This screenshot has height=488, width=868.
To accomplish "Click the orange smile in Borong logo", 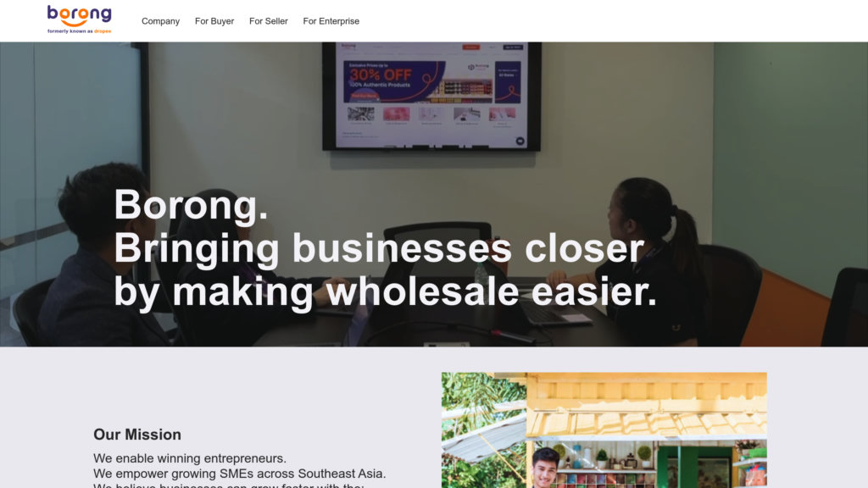I will [74, 22].
